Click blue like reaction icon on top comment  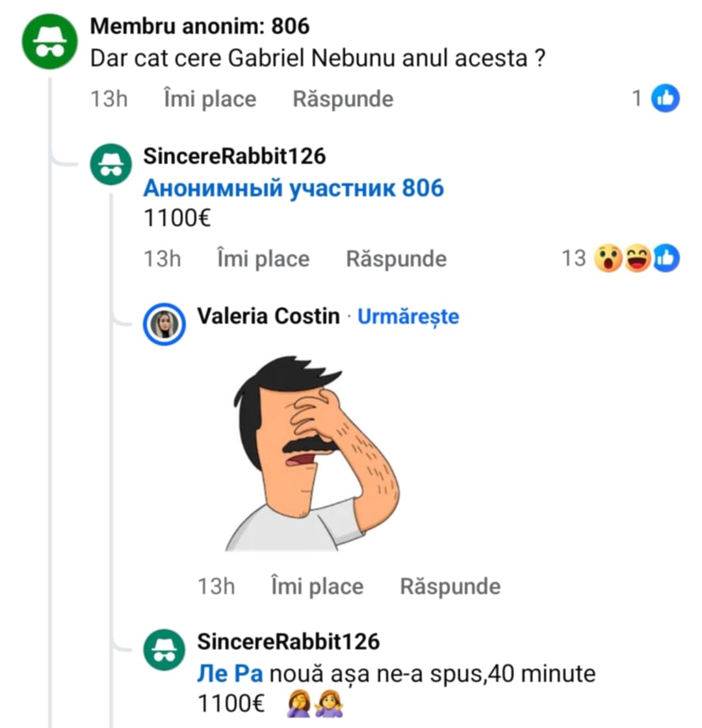click(665, 99)
